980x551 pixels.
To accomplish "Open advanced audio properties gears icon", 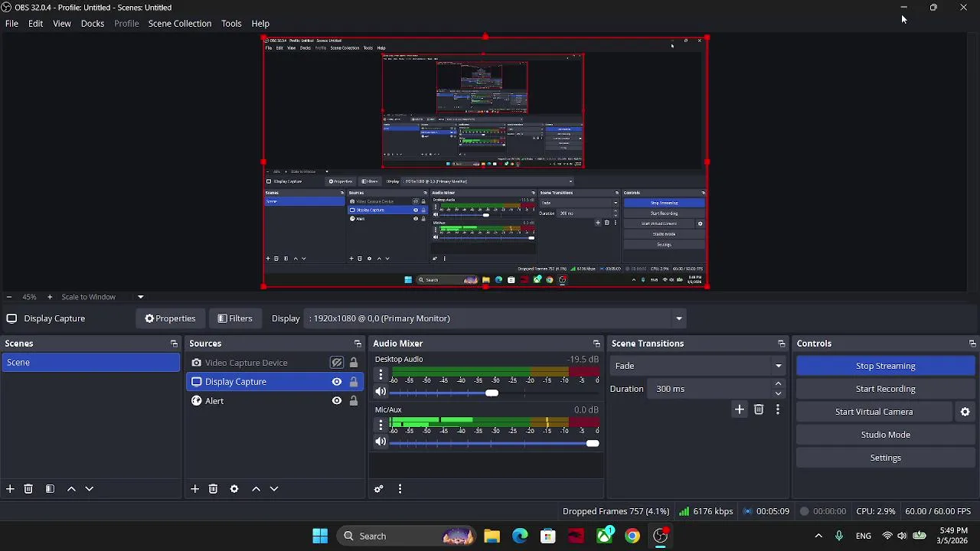I will (378, 489).
